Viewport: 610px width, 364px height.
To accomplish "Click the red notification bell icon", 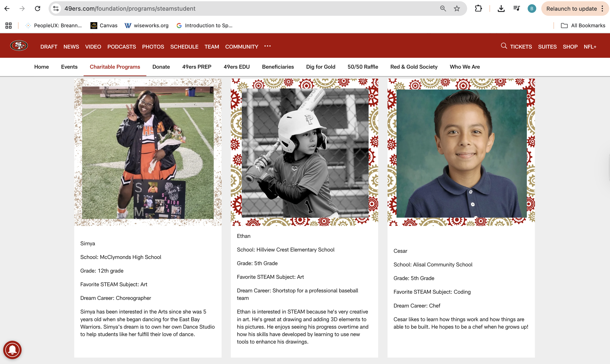I will [x=12, y=350].
